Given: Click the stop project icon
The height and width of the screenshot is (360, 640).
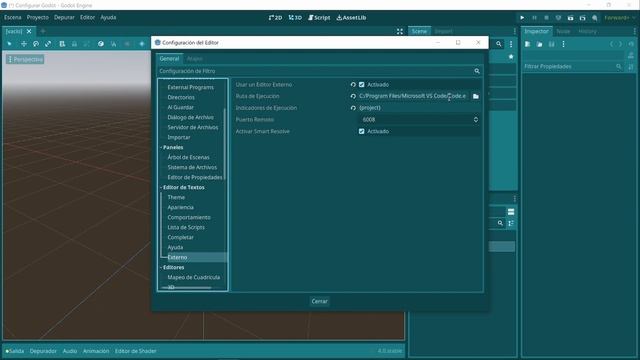Looking at the screenshot, I should pyautogui.click(x=546, y=18).
